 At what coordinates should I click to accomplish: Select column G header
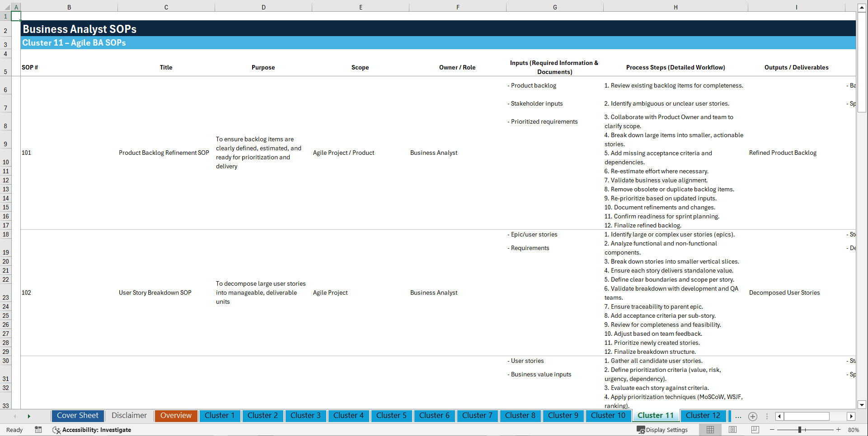click(554, 7)
